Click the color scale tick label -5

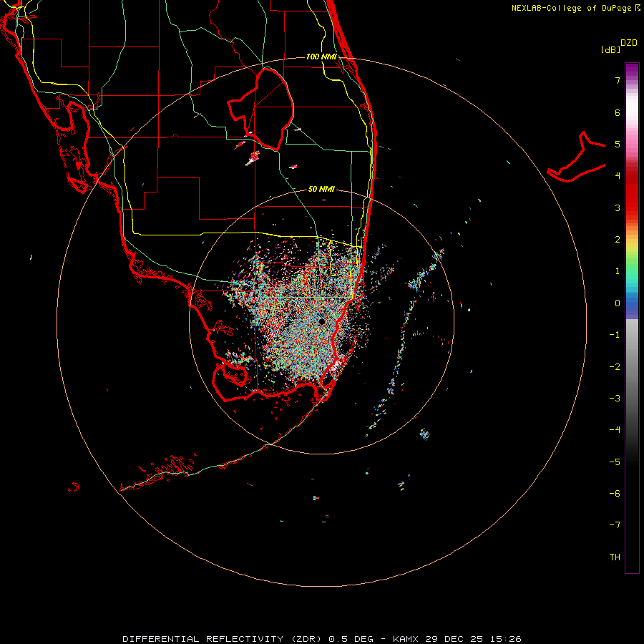click(615, 462)
